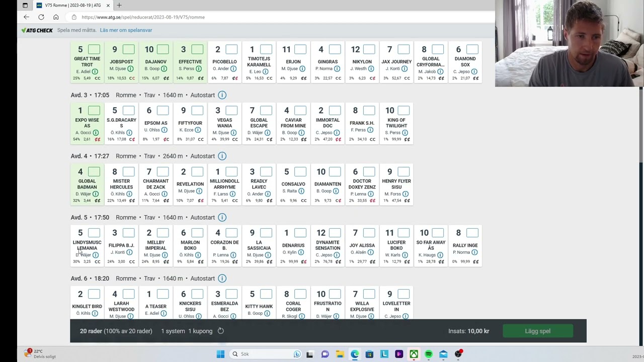Select horse 6 Diamond Sox checkbox
The image size is (644, 362).
(472, 49)
